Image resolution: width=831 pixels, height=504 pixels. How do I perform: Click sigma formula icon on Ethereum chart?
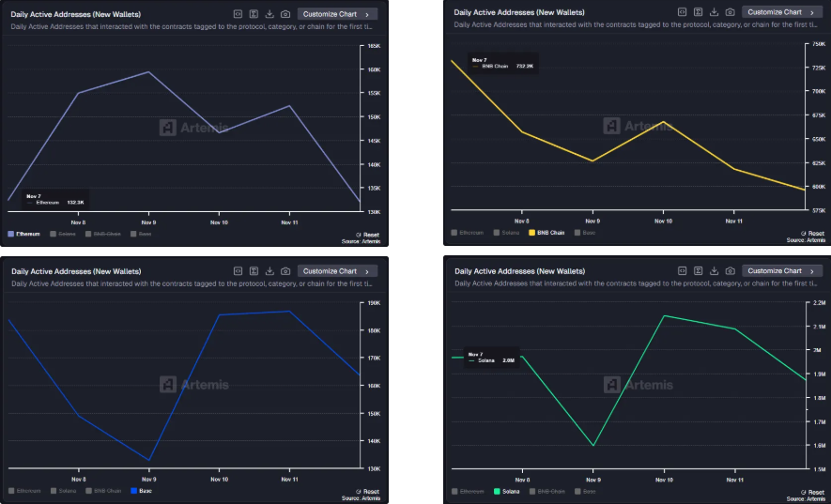[x=254, y=14]
